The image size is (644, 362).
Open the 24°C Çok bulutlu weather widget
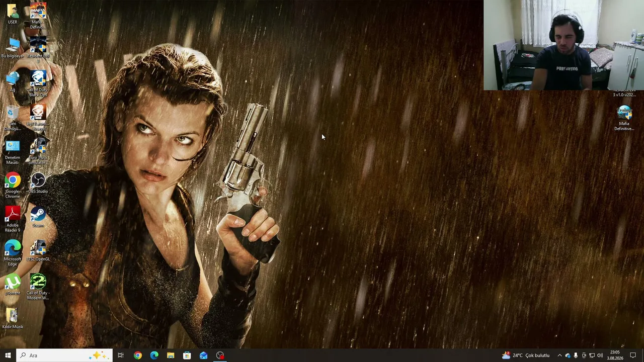pyautogui.click(x=526, y=355)
